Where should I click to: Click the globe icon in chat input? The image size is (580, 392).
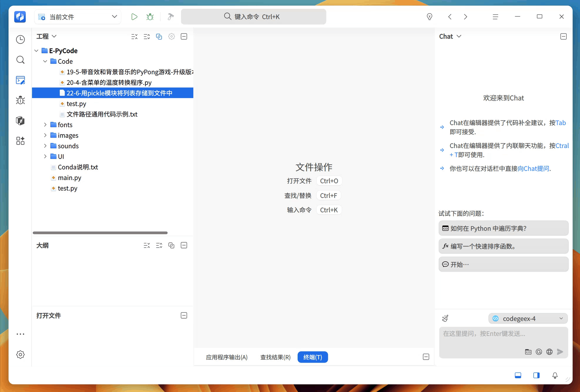[549, 352]
